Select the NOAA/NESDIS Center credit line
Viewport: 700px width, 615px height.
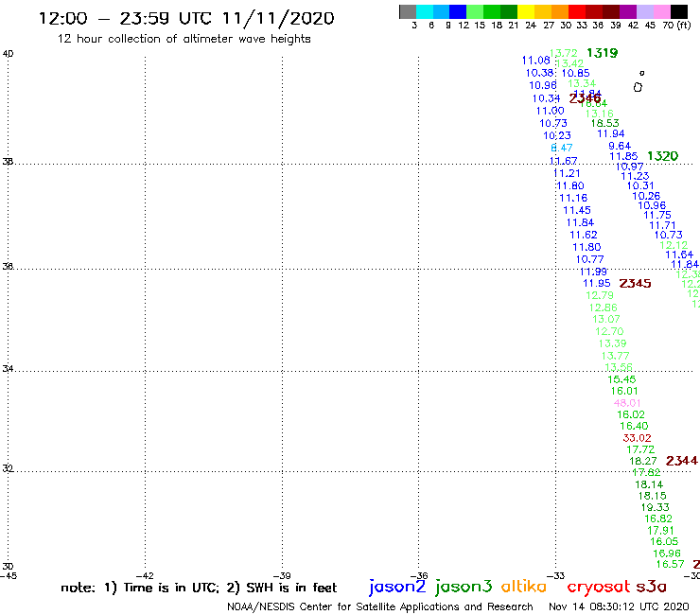pos(380,606)
